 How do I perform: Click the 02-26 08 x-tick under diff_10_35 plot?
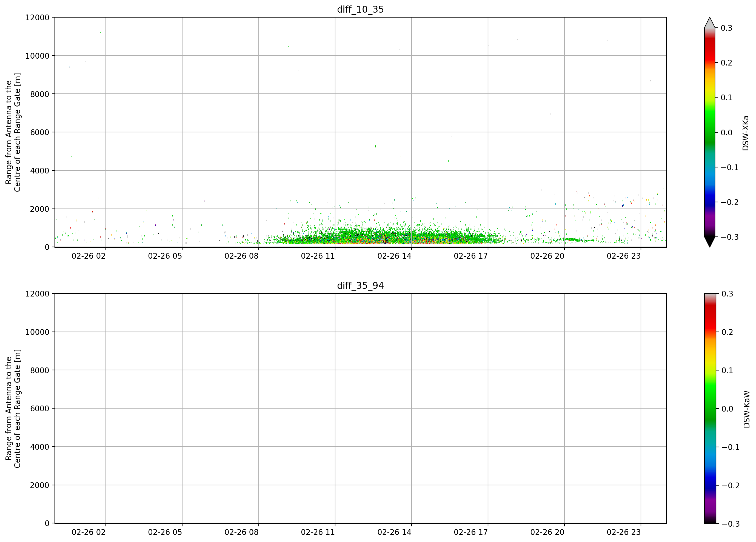click(241, 256)
